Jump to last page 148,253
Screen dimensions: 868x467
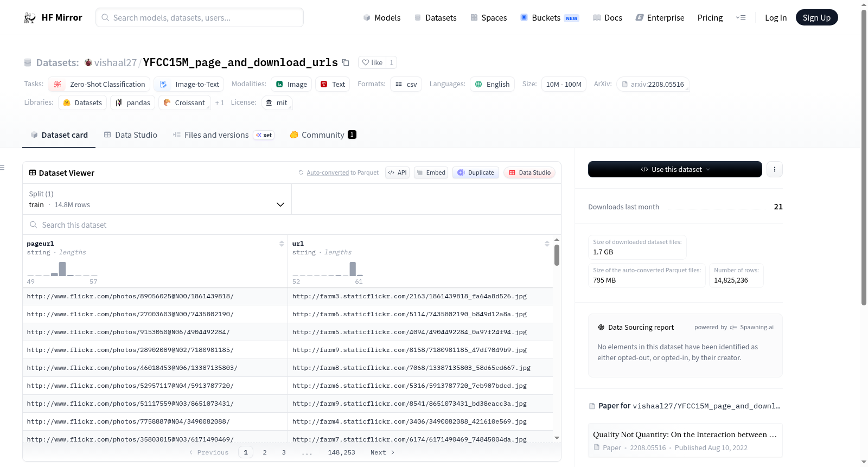pyautogui.click(x=342, y=452)
